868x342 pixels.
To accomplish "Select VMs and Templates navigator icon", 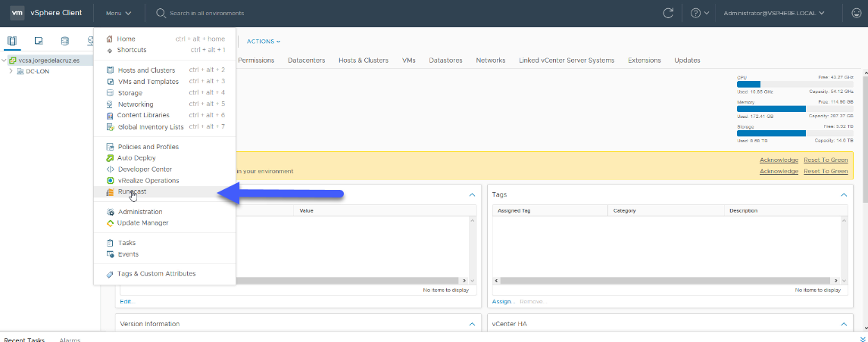I will (39, 41).
